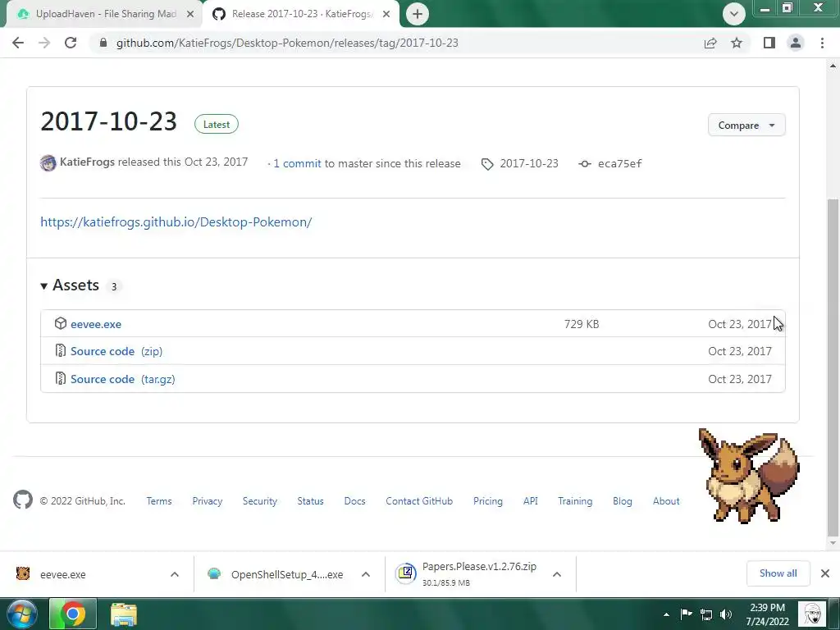The height and width of the screenshot is (630, 840).
Task: Open the Windows Start menu
Action: [x=22, y=614]
